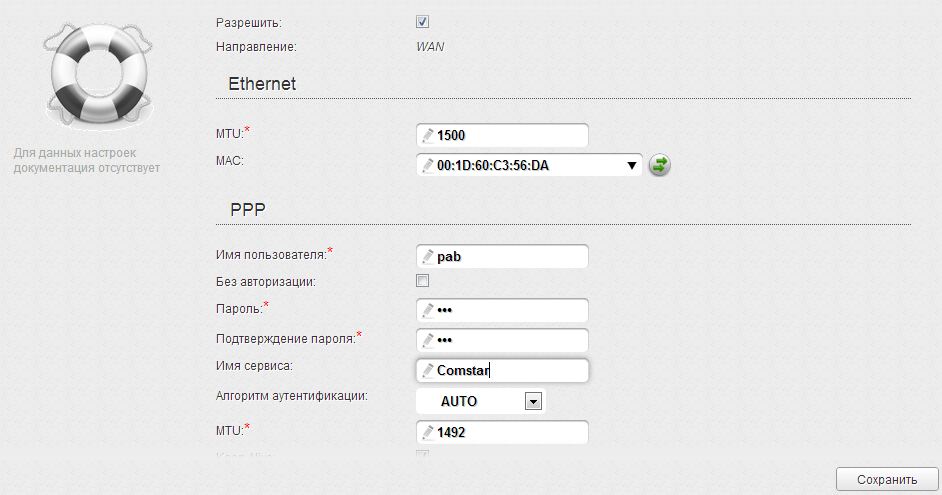The width and height of the screenshot is (942, 495).
Task: Click the green clone MAC address icon
Action: tap(659, 165)
